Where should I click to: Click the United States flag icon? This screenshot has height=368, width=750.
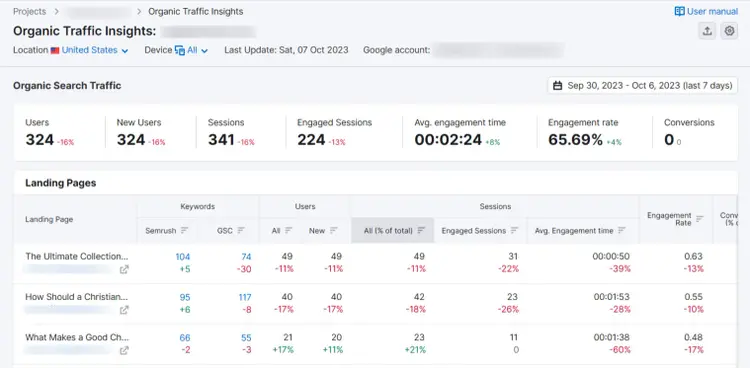tap(55, 50)
